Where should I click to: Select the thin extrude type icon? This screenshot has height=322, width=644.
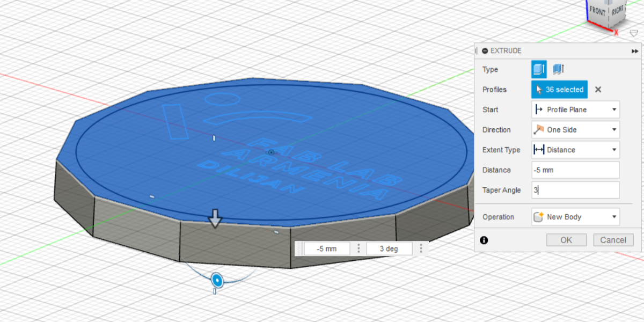tap(558, 69)
